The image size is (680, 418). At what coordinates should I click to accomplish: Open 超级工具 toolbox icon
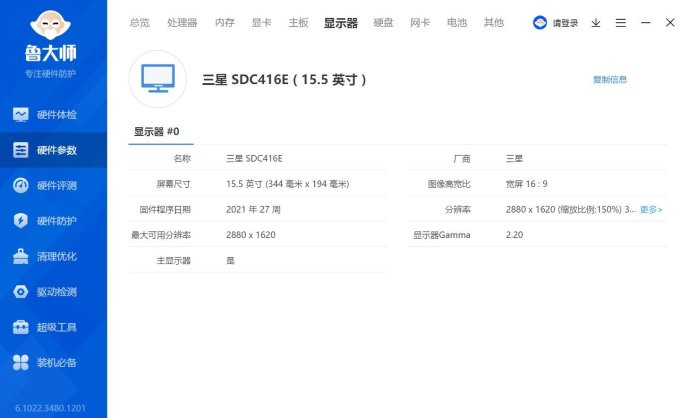click(20, 327)
